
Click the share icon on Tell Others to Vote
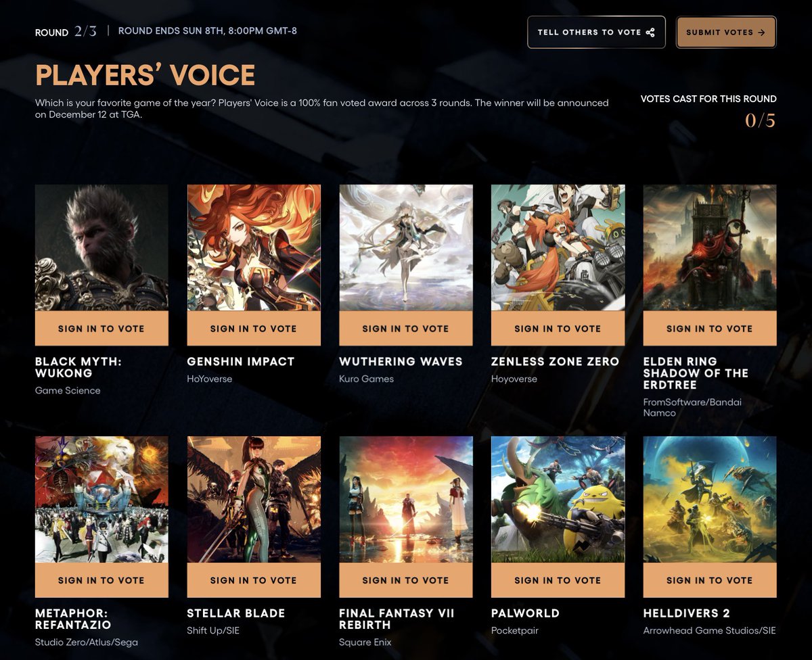click(650, 32)
